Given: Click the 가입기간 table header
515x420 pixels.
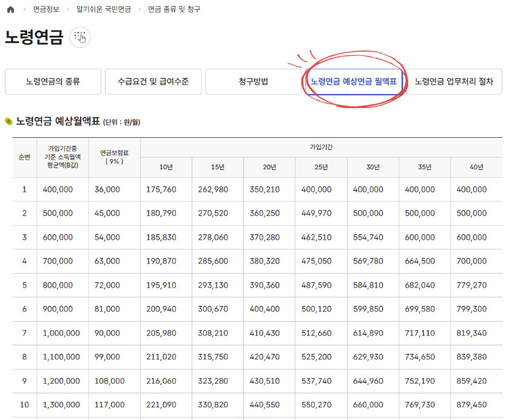Looking at the screenshot, I should pyautogui.click(x=321, y=148).
